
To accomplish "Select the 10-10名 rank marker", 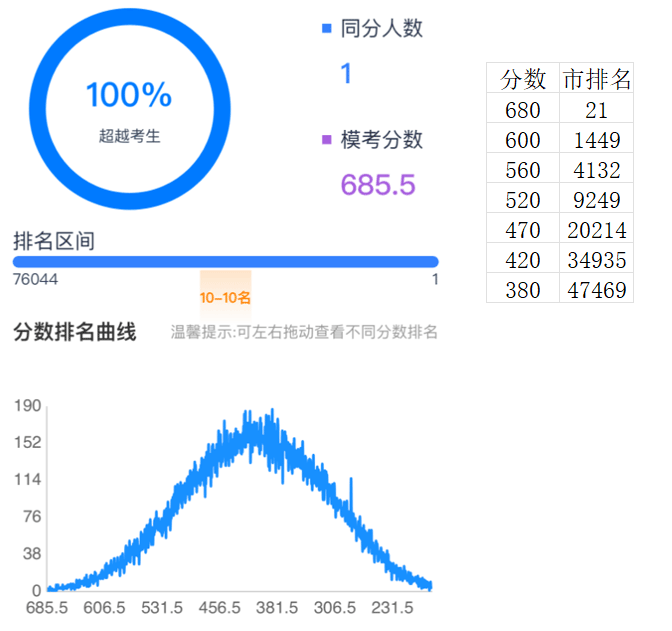I will [225, 298].
